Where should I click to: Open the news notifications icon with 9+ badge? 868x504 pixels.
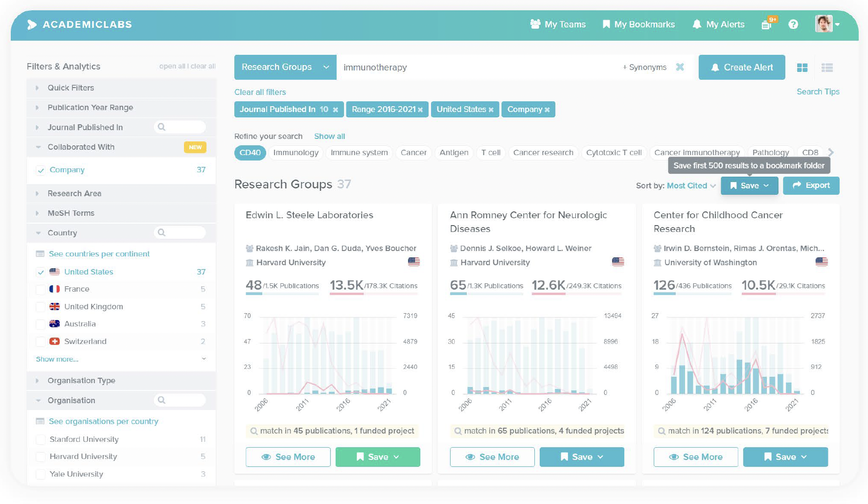pyautogui.click(x=769, y=23)
